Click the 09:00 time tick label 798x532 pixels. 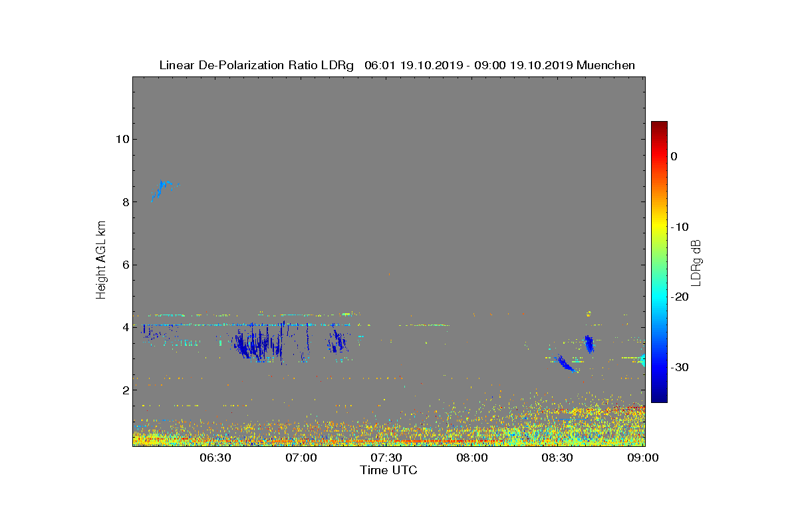(644, 458)
